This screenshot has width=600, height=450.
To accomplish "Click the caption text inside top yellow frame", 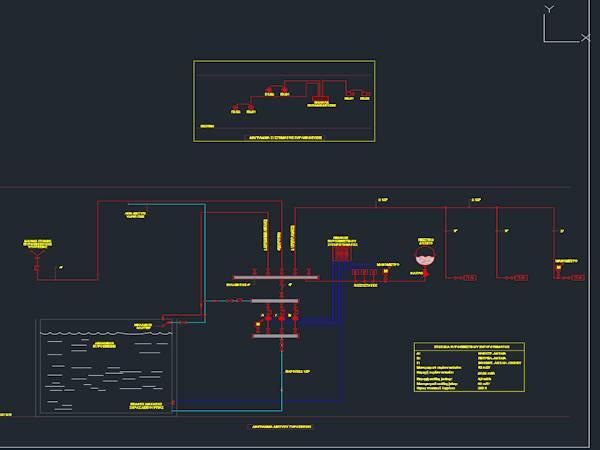I will (x=285, y=137).
